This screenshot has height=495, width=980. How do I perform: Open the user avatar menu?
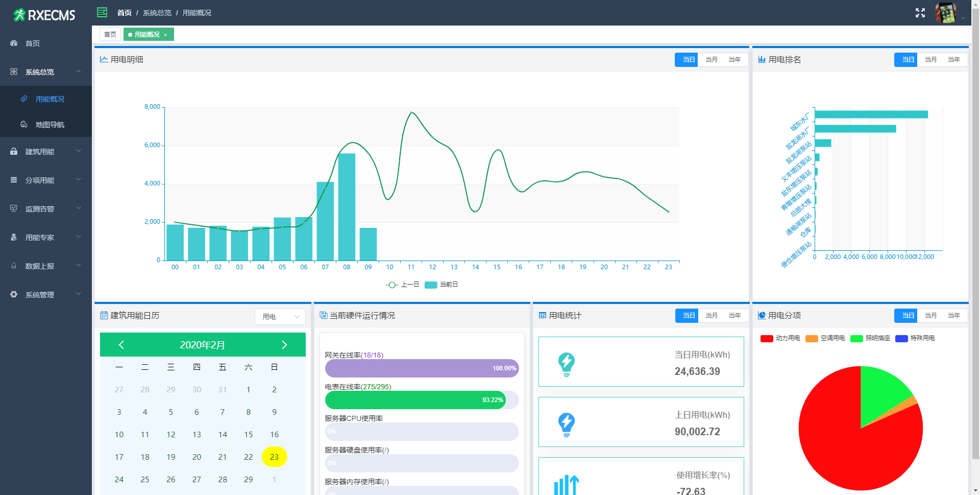click(946, 13)
